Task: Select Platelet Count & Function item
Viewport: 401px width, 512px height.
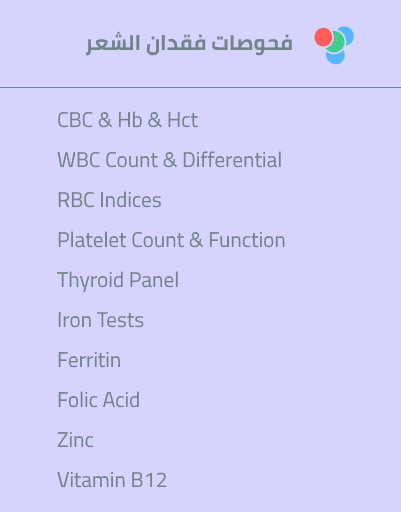Action: point(171,240)
